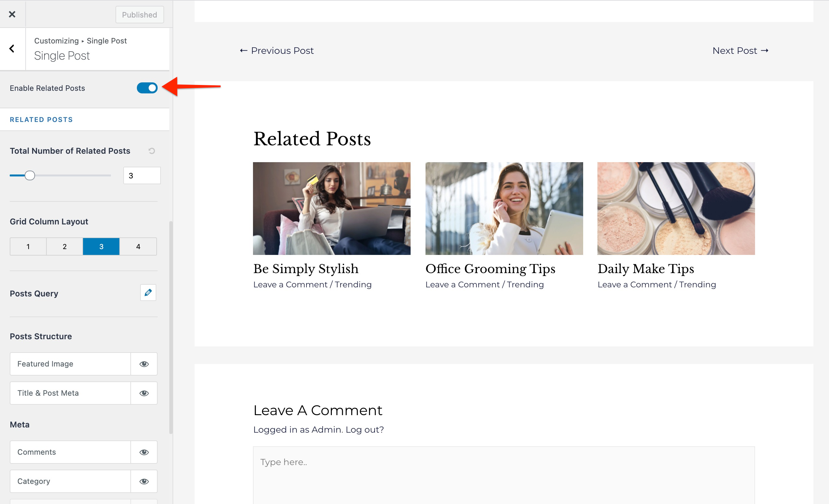Click 'Leave A Comment' heading

pyautogui.click(x=318, y=410)
